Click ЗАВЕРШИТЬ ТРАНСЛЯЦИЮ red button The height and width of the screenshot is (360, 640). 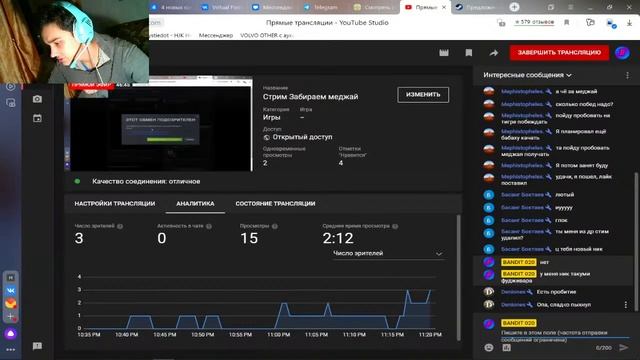coord(559,53)
